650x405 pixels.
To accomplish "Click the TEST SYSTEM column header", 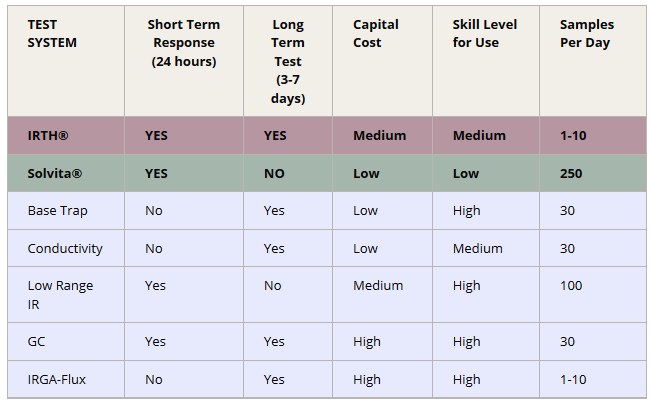I will 52,34.
